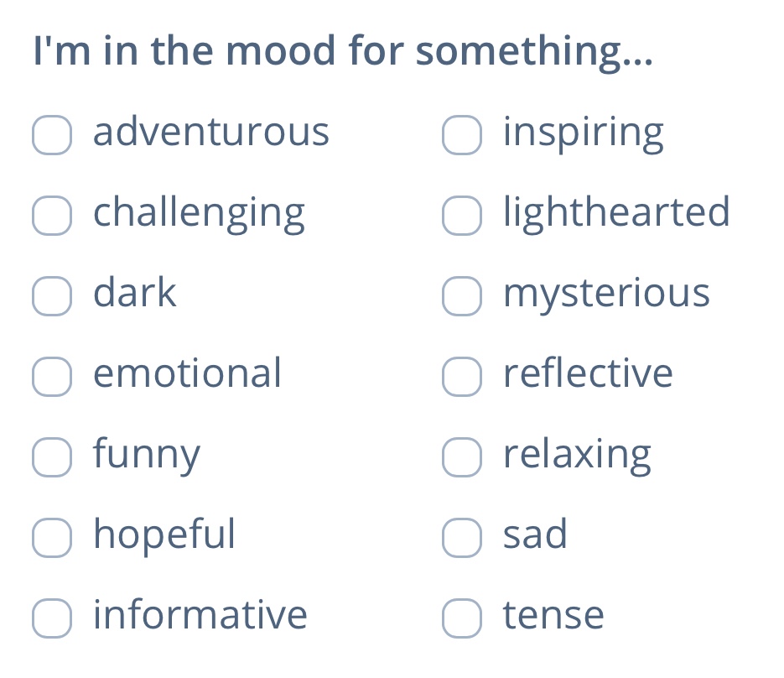Enable the mysterious mood checkbox
The height and width of the screenshot is (678, 784).
[x=462, y=297]
